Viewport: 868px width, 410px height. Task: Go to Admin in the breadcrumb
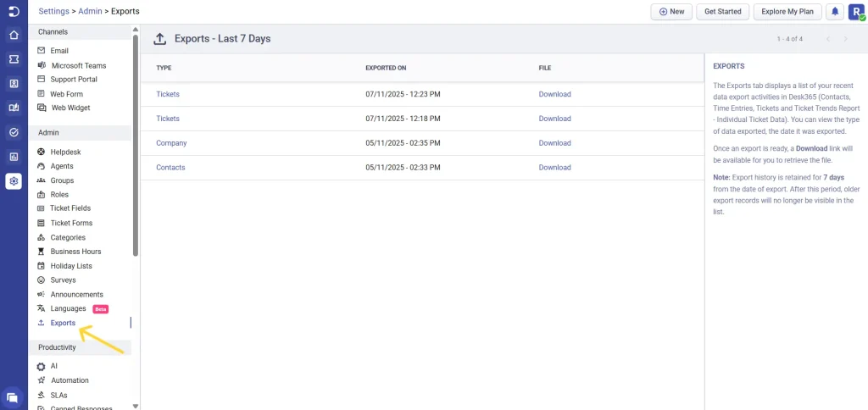click(90, 11)
